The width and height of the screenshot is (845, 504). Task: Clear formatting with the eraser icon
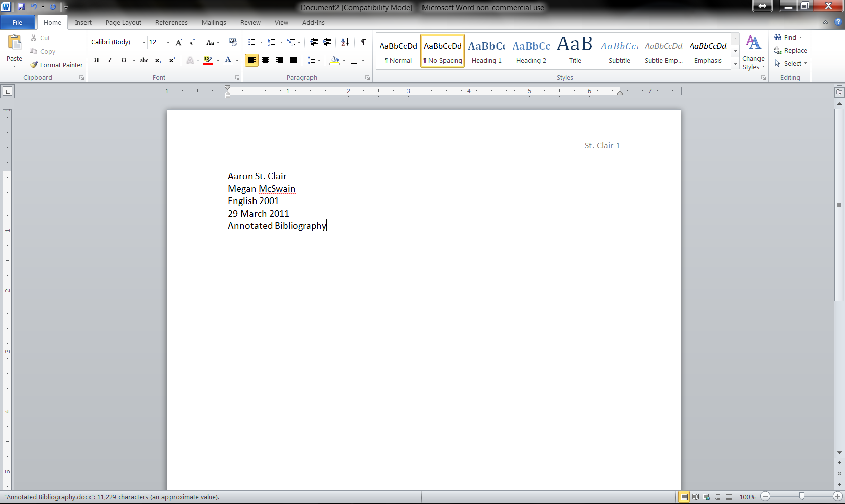233,42
